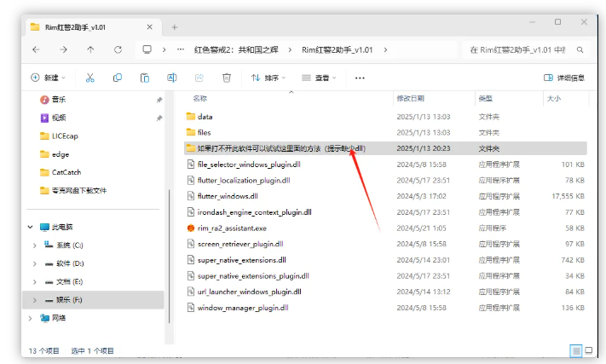Click the Rename icon in toolbar

tap(171, 78)
